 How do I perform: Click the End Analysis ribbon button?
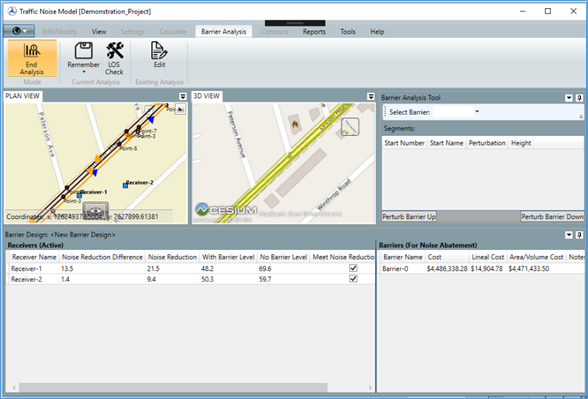(x=32, y=58)
